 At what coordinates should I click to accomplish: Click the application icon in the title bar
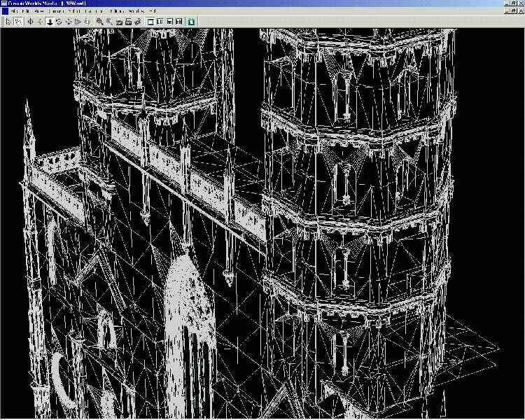click(4, 3)
